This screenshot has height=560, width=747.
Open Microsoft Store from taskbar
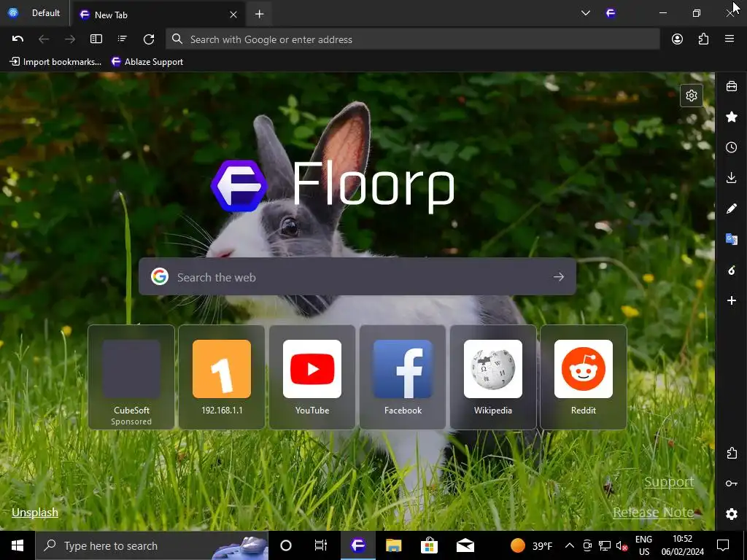[429, 545]
